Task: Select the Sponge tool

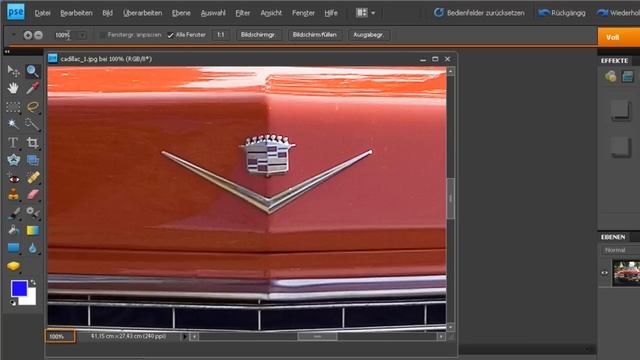Action: pos(13,266)
